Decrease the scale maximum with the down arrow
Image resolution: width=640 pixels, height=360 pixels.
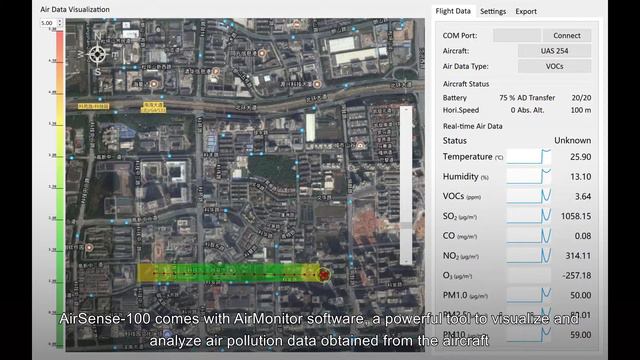[60, 25]
